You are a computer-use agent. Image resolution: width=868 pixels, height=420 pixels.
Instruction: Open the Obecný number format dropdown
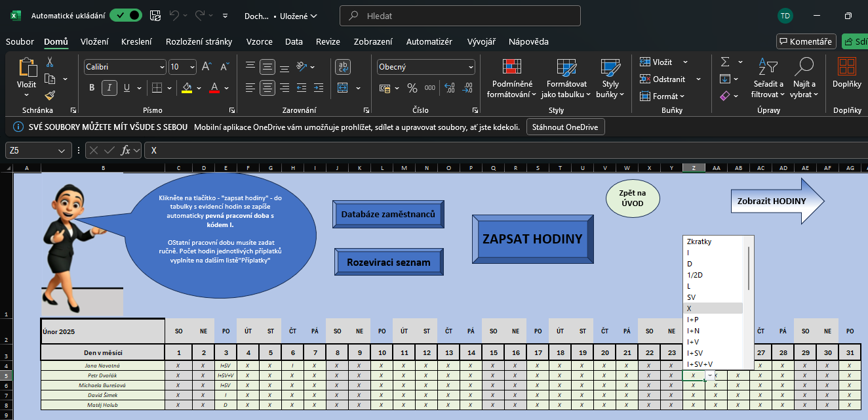[471, 67]
